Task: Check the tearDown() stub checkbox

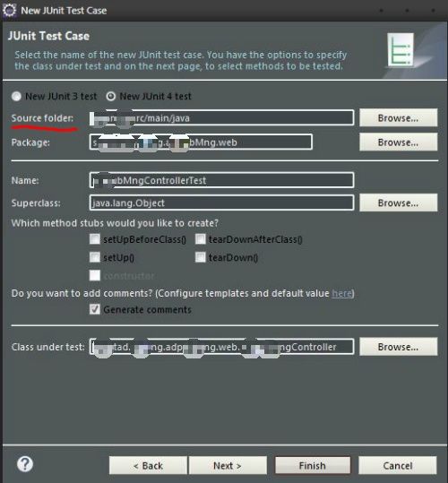Action: click(200, 257)
